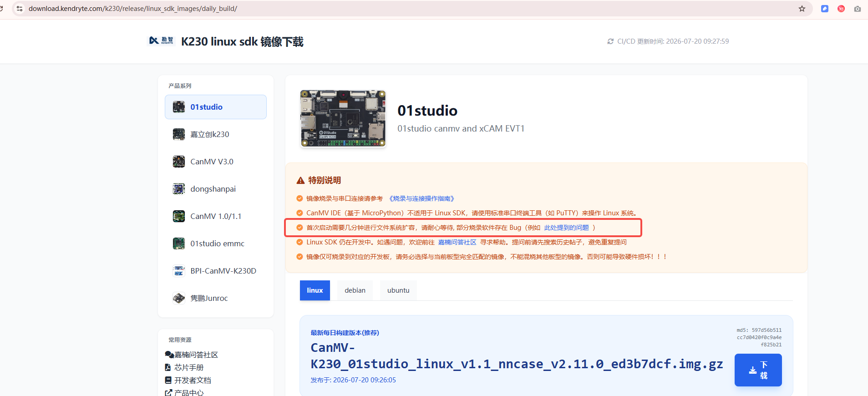868x396 pixels.
Task: Open the 嘉楠问答社区 link in the notice
Action: [457, 242]
